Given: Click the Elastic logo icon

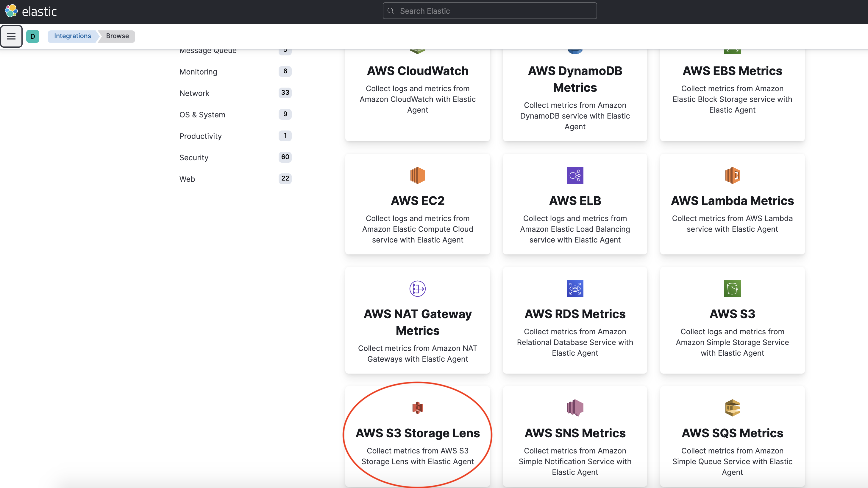Looking at the screenshot, I should pyautogui.click(x=11, y=11).
